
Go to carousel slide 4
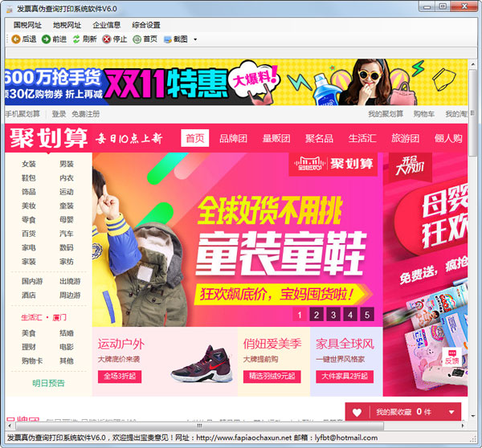(350, 315)
